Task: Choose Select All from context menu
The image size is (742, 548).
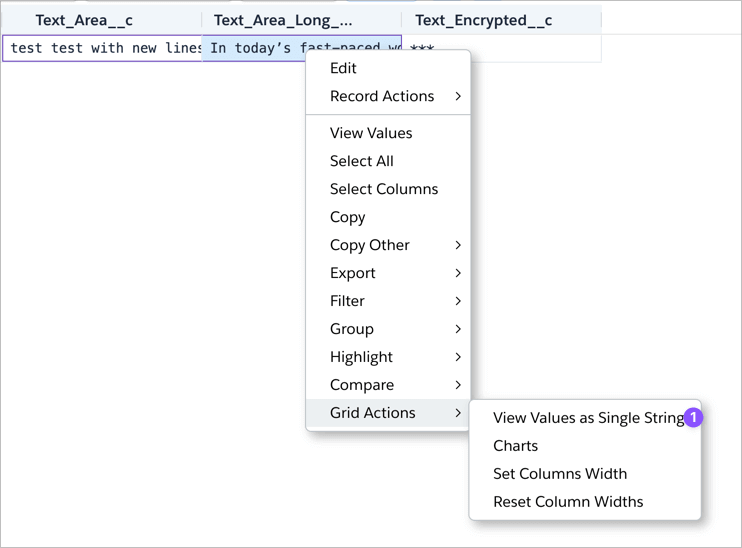Action: [362, 161]
